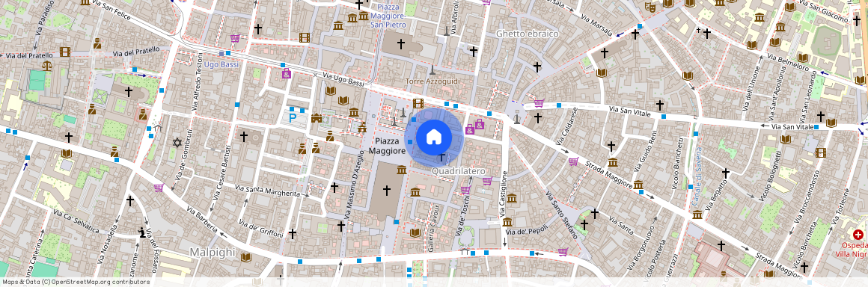Screen dimensions: 868x287
Task: Click the museum icon next to Via de' Pepoli
Action: 507,222
